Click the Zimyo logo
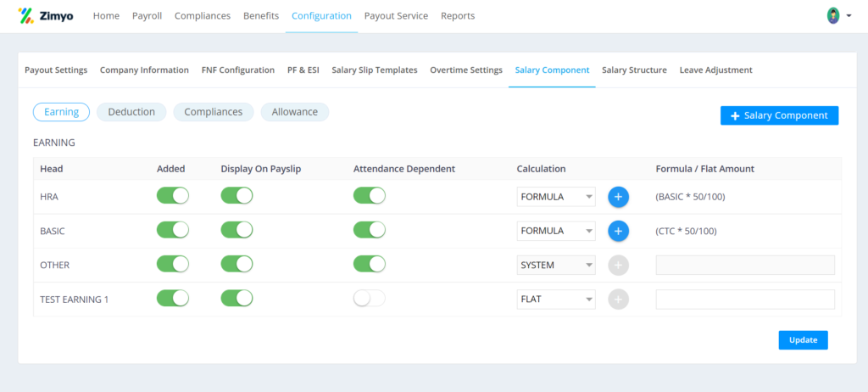Screen dimensions: 868x392 (x=46, y=16)
